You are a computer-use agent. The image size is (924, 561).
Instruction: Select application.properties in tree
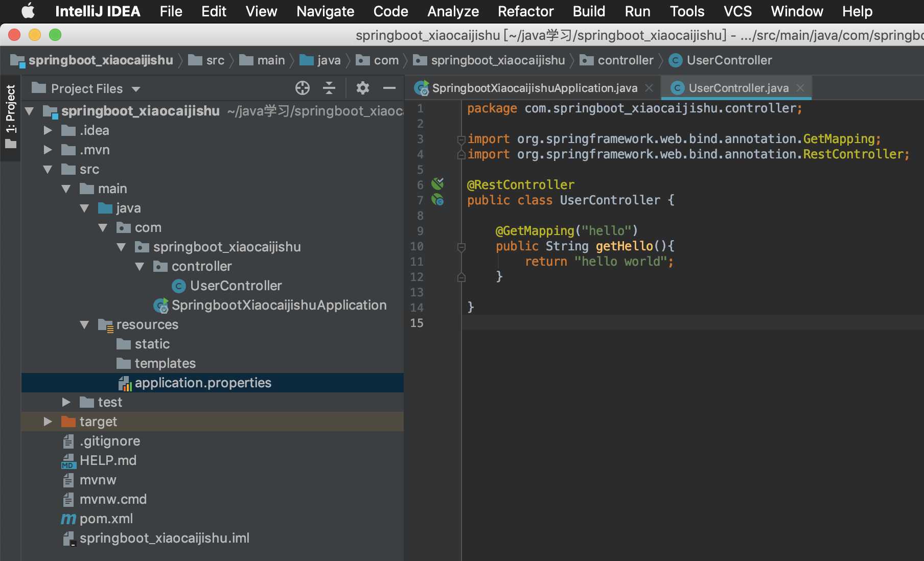click(x=213, y=383)
